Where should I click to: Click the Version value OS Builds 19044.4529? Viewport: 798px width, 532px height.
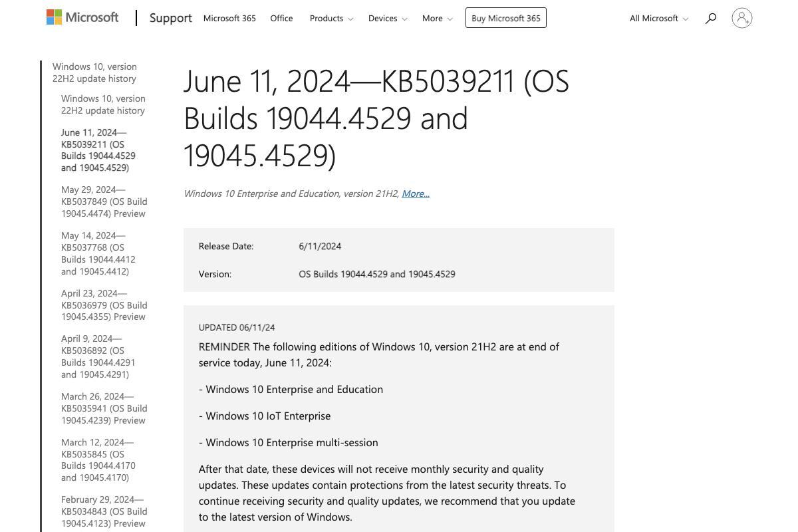click(x=377, y=274)
